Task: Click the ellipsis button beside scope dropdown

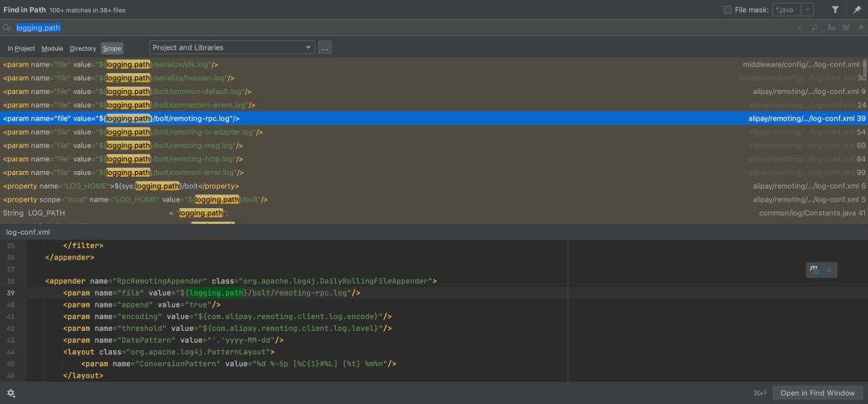Action: 325,47
